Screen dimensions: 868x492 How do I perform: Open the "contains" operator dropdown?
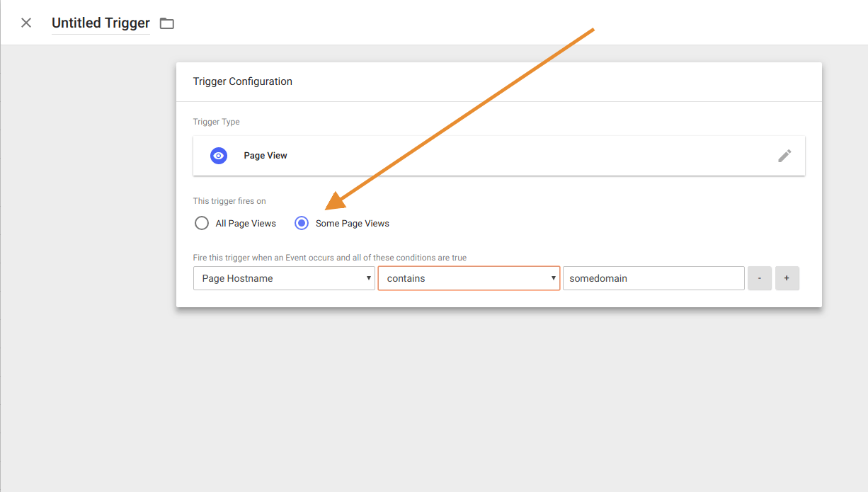[x=469, y=278]
